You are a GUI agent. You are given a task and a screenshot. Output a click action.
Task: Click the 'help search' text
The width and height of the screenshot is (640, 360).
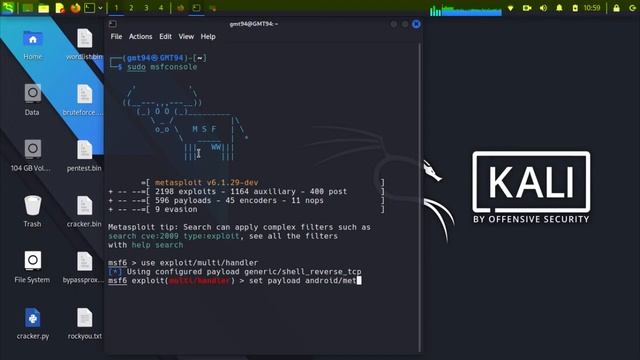[x=157, y=245]
